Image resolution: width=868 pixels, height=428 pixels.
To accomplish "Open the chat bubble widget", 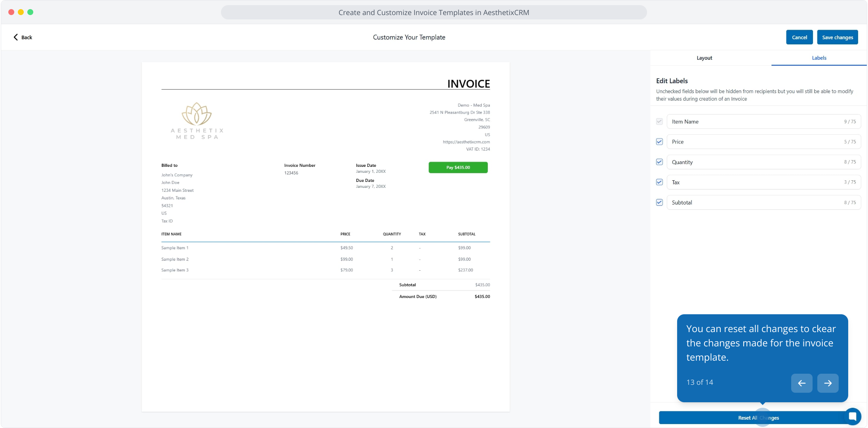I will [x=852, y=417].
